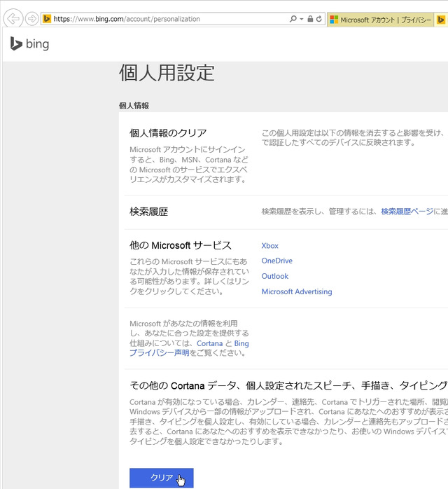Viewport: 448px width, 489px height.
Task: Follow the OneDrive link
Action: [277, 261]
